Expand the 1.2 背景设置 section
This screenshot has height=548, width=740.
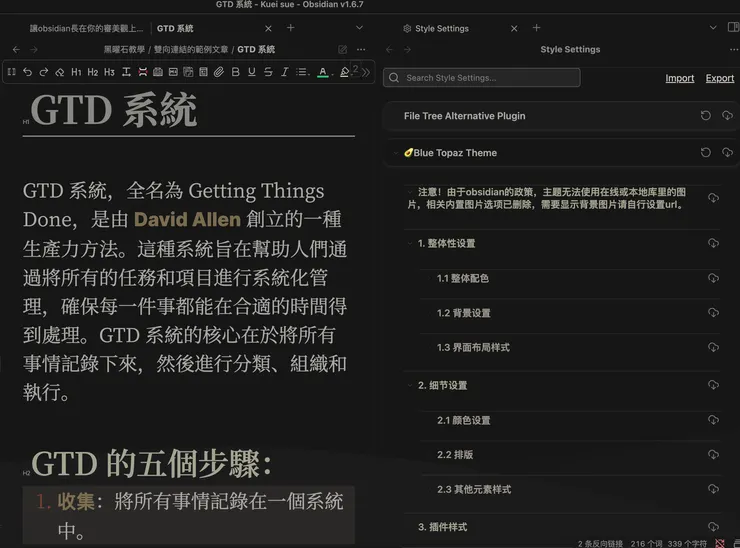(463, 313)
